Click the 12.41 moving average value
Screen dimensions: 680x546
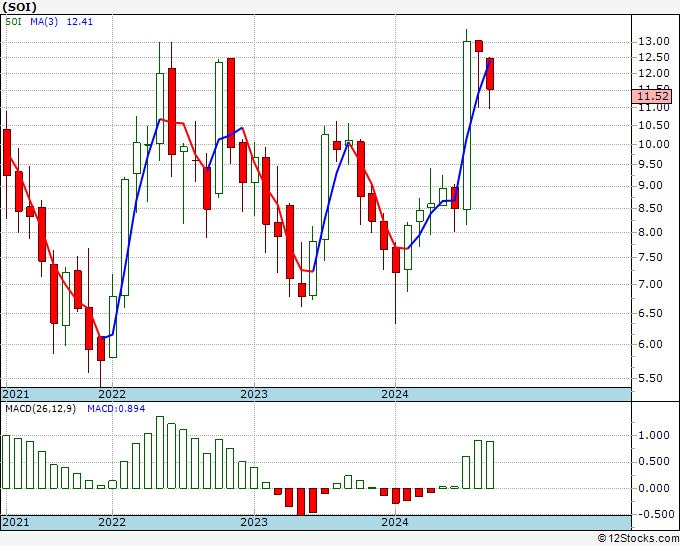pyautogui.click(x=79, y=22)
